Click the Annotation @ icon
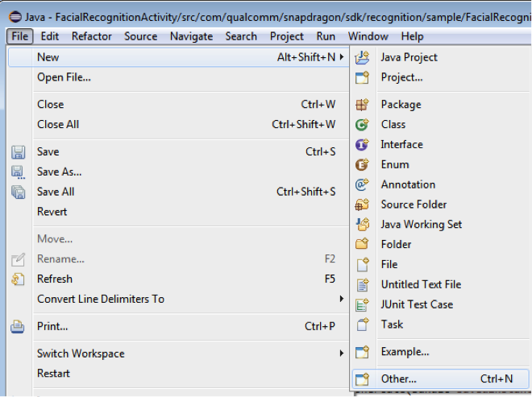The height and width of the screenshot is (397, 532). tap(362, 184)
